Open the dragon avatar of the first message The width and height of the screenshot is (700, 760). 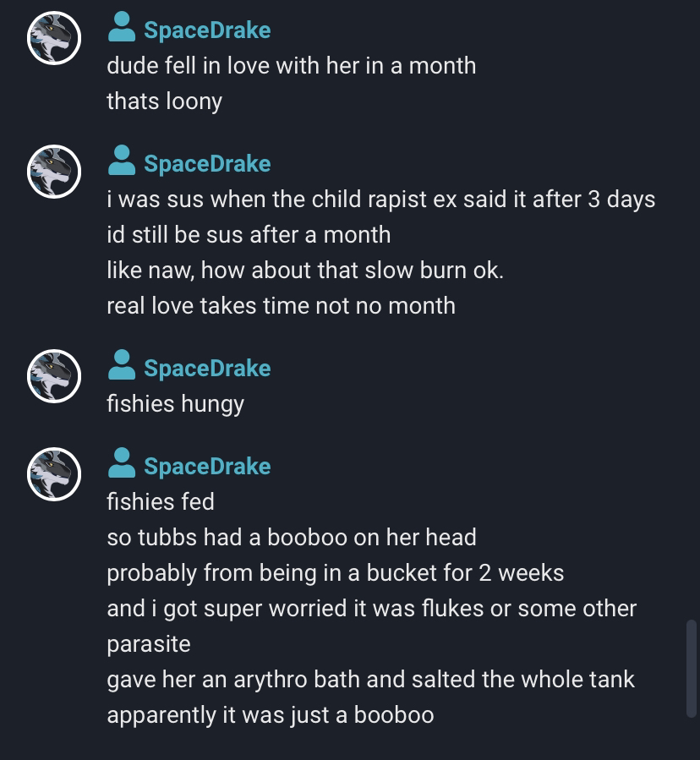point(54,38)
